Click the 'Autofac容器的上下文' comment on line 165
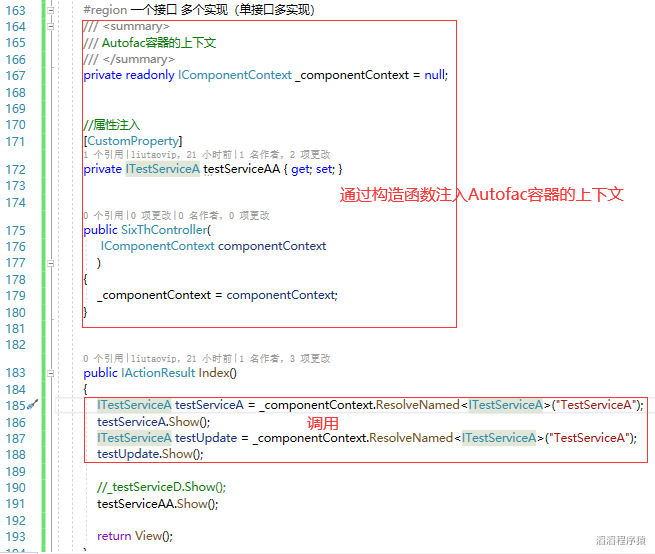Screen dimensions: 655x554 pyautogui.click(x=159, y=43)
